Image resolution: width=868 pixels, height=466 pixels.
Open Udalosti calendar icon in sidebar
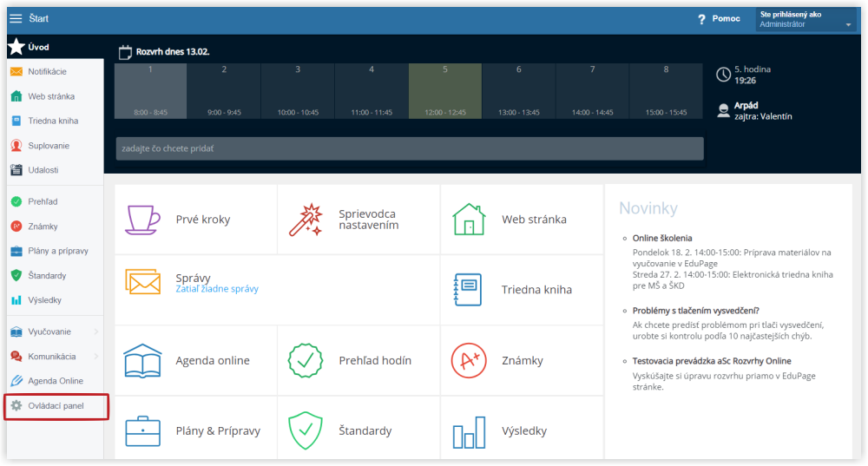pos(16,170)
